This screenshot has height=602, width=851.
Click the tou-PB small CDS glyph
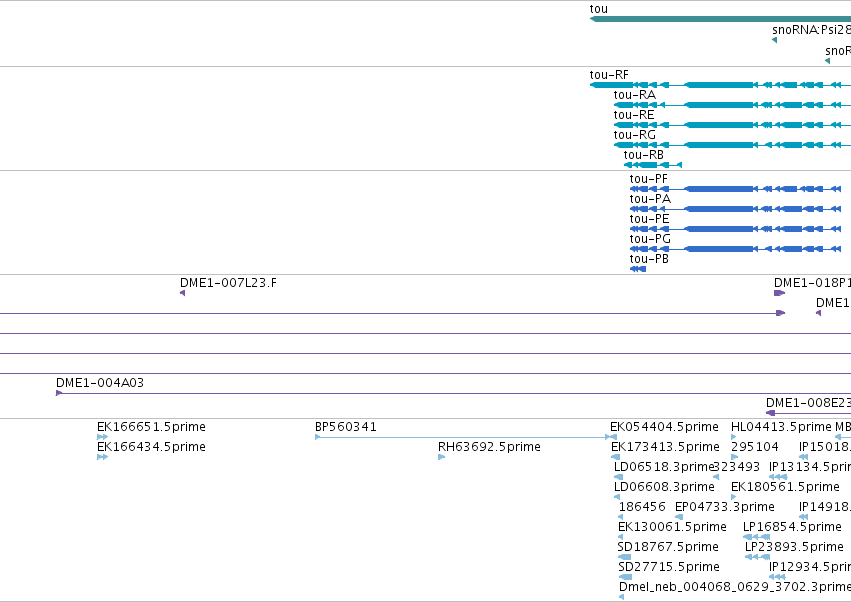pyautogui.click(x=638, y=269)
